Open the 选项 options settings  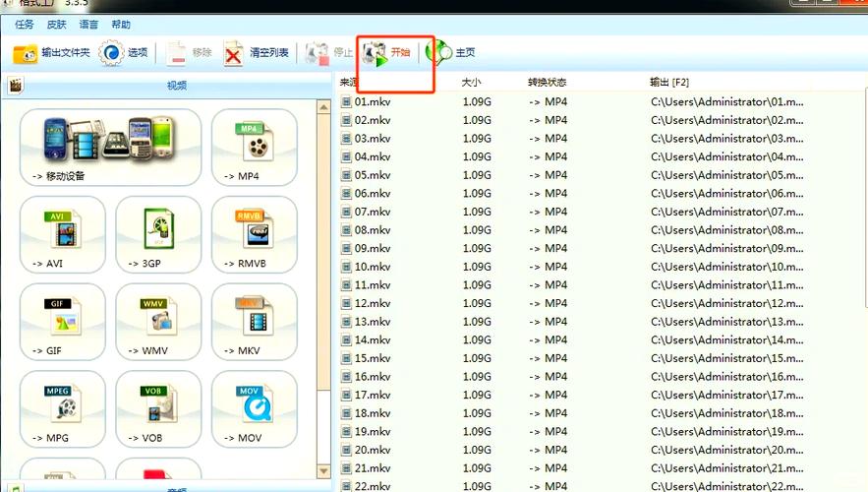(125, 53)
